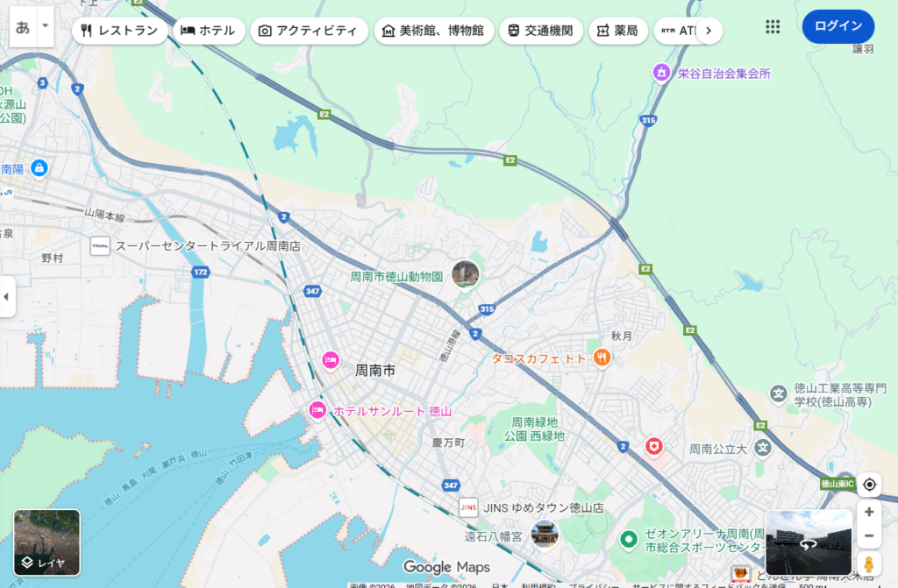Viewport: 898px width, 588px height.
Task: Filter by 美術館、博物館 chip
Action: pos(433,31)
